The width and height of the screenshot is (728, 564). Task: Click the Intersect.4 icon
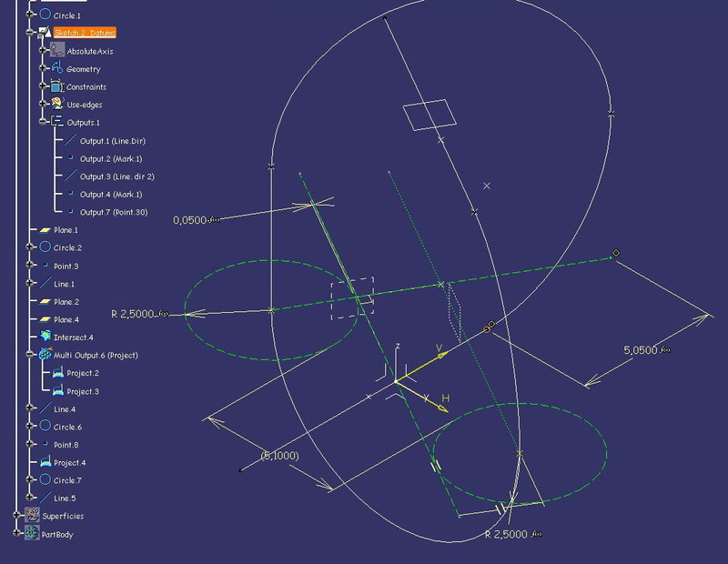(x=45, y=337)
